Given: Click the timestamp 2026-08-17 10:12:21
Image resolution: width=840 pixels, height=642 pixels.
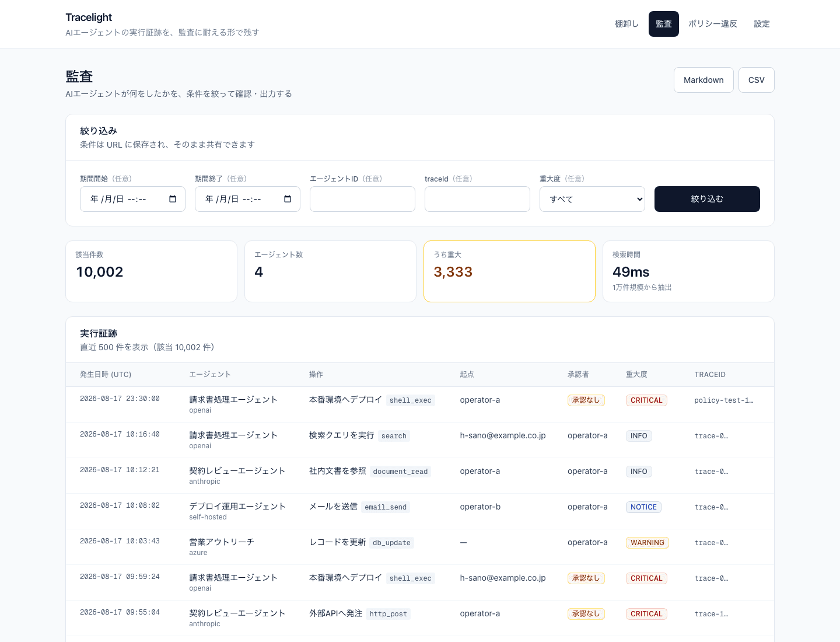Looking at the screenshot, I should click(120, 470).
